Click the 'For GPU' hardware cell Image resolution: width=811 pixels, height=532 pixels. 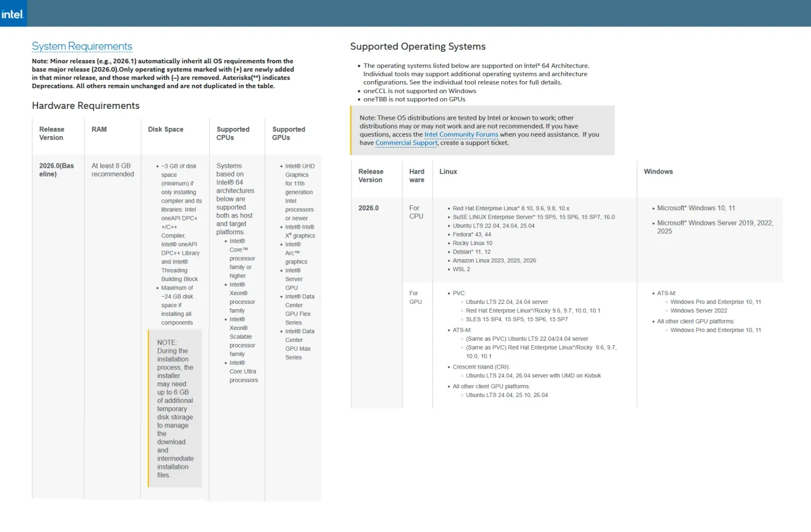click(x=416, y=298)
